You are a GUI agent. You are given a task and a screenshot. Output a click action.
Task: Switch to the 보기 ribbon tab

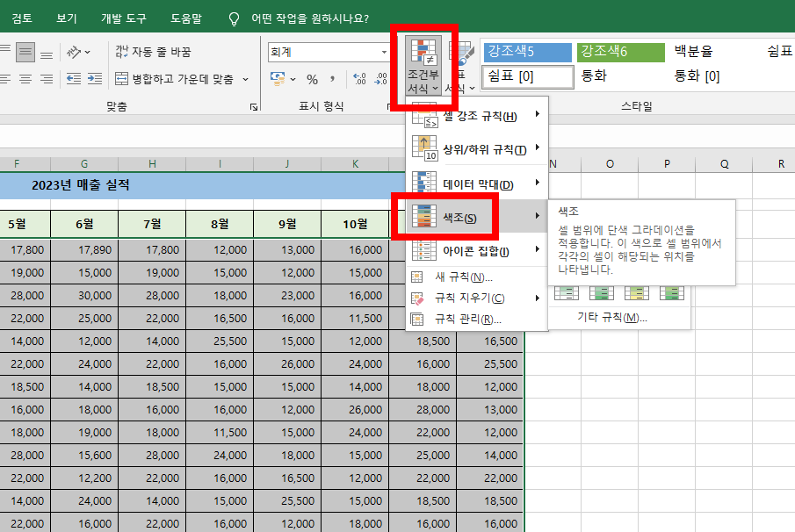pos(67,18)
